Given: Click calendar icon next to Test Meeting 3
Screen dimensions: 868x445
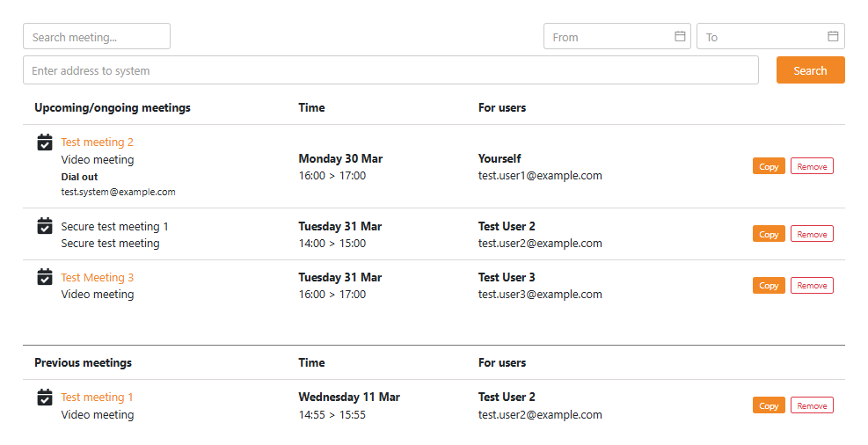Looking at the screenshot, I should click(45, 278).
